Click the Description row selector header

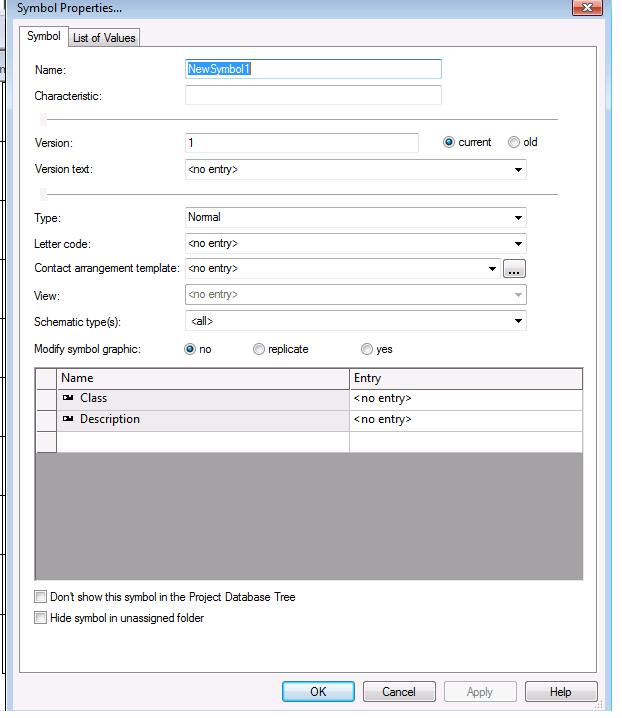(x=46, y=421)
